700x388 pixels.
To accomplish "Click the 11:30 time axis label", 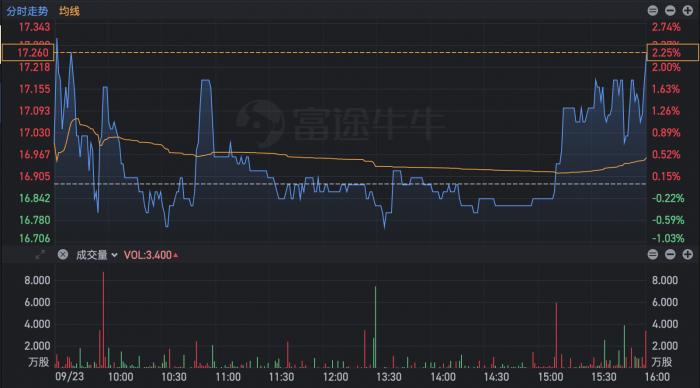I will click(281, 377).
